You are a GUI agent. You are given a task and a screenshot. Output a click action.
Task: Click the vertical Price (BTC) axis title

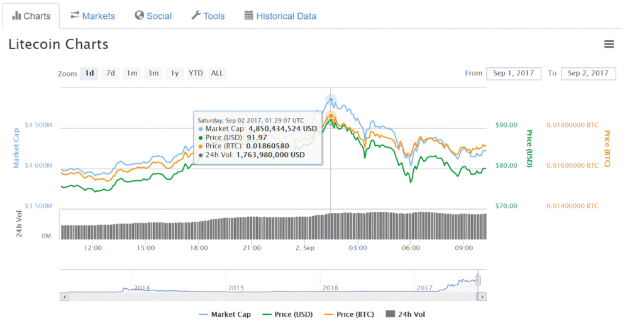[x=607, y=148]
